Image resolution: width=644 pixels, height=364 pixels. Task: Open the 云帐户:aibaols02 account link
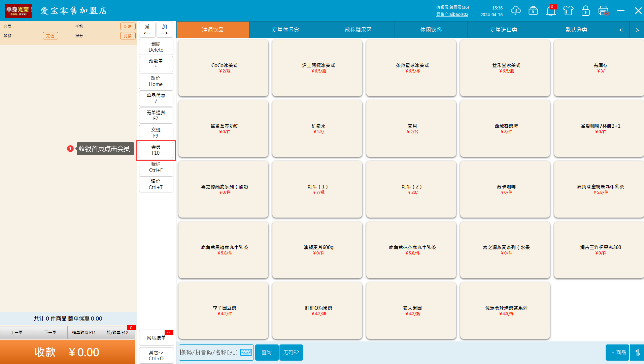pos(452,14)
